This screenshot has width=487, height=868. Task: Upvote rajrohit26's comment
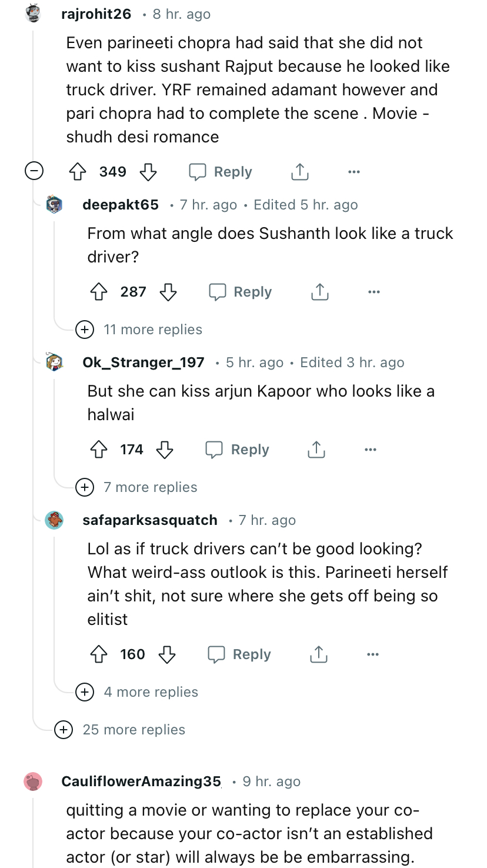tap(78, 172)
